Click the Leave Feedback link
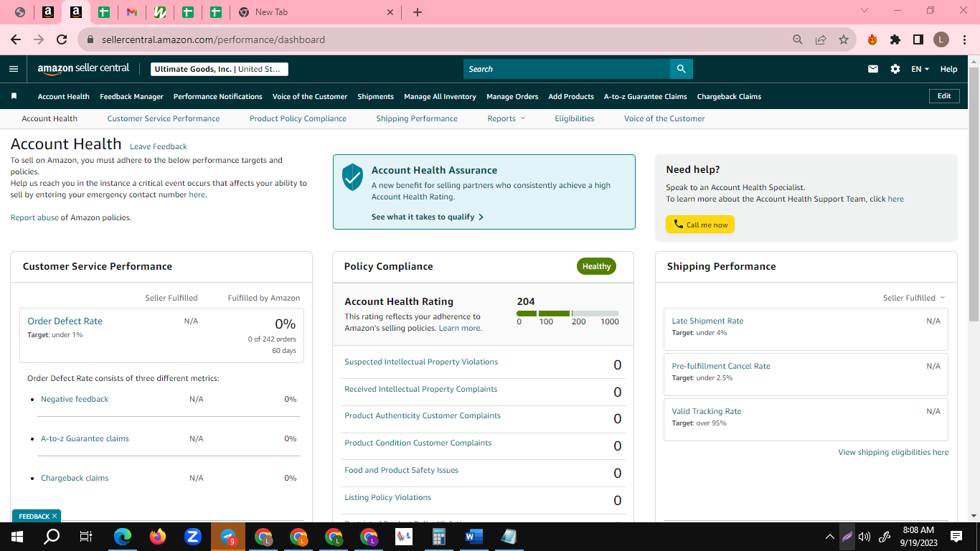Image resolution: width=980 pixels, height=551 pixels. pos(159,146)
